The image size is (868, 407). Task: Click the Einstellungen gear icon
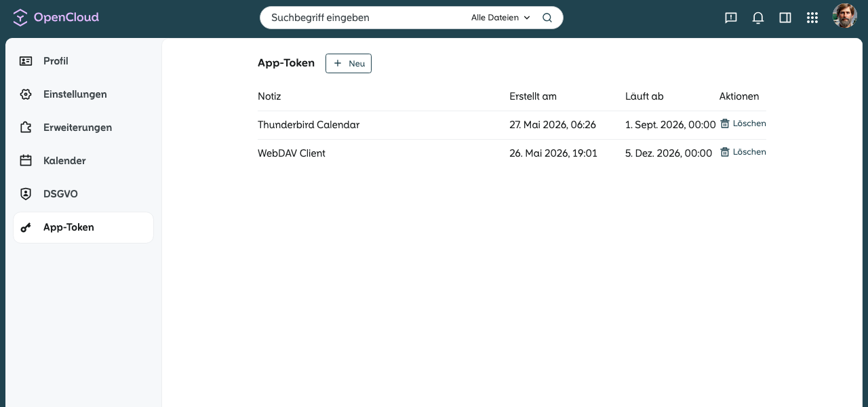point(26,94)
